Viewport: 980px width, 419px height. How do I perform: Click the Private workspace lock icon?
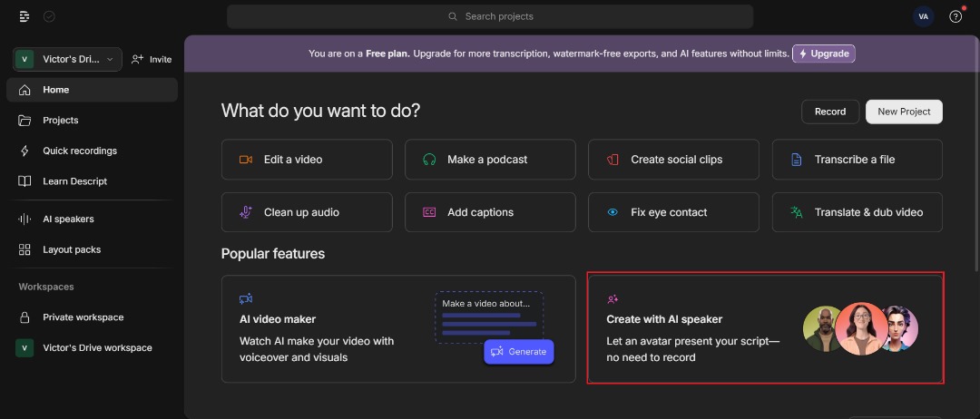click(x=24, y=317)
